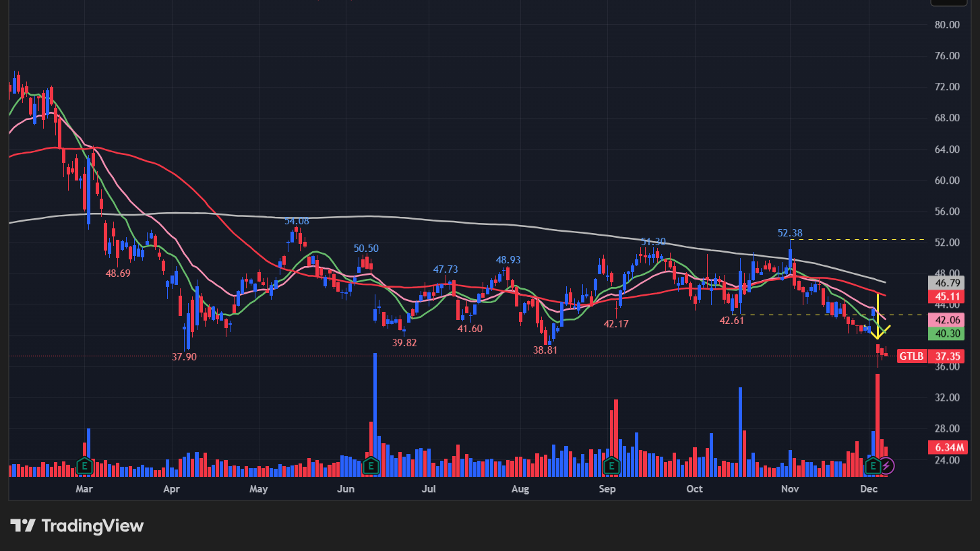Click the Dec label on time axis
Image resolution: width=980 pixels, height=551 pixels.
[x=869, y=488]
